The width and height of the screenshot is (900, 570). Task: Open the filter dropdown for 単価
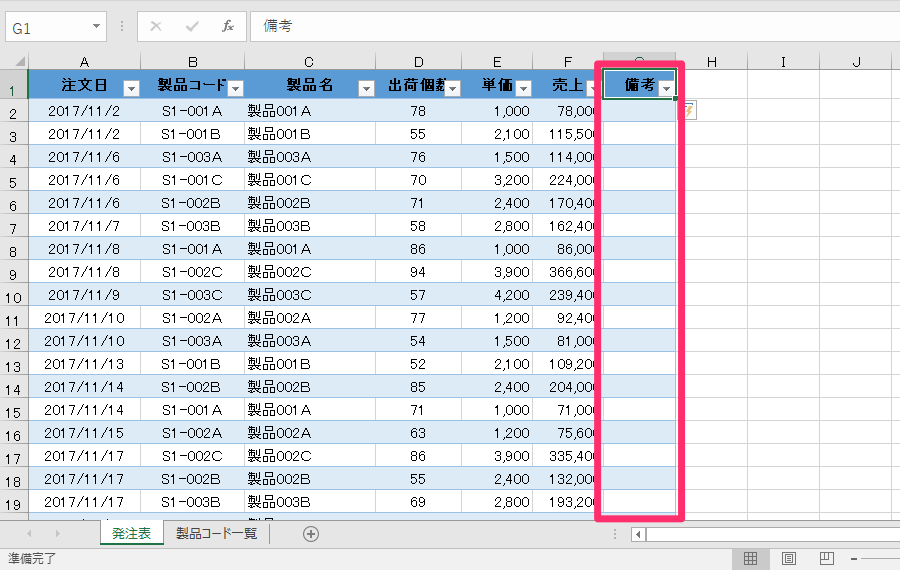tap(523, 88)
